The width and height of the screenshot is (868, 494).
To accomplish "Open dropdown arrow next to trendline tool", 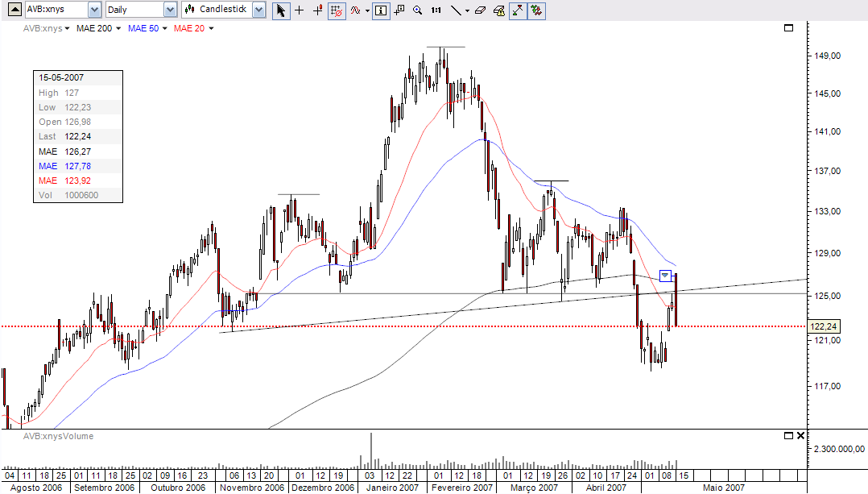I will 467,10.
